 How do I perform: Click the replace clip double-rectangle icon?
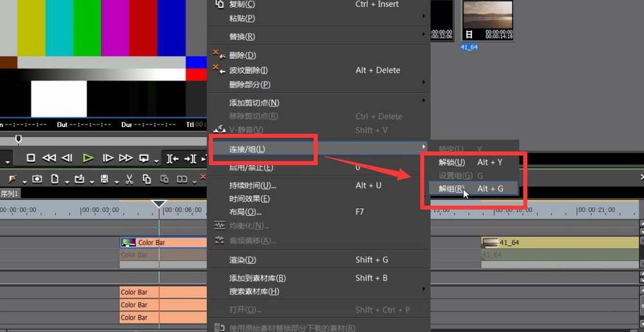(182, 179)
